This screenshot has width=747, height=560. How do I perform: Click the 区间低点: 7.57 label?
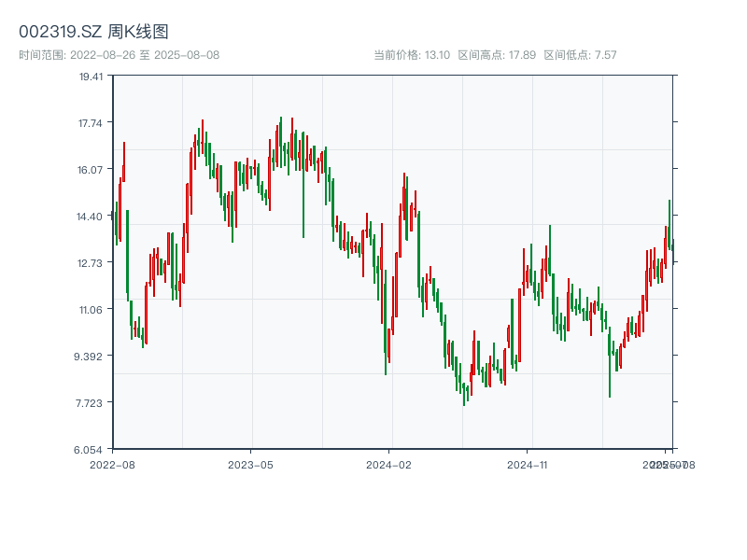tap(580, 55)
